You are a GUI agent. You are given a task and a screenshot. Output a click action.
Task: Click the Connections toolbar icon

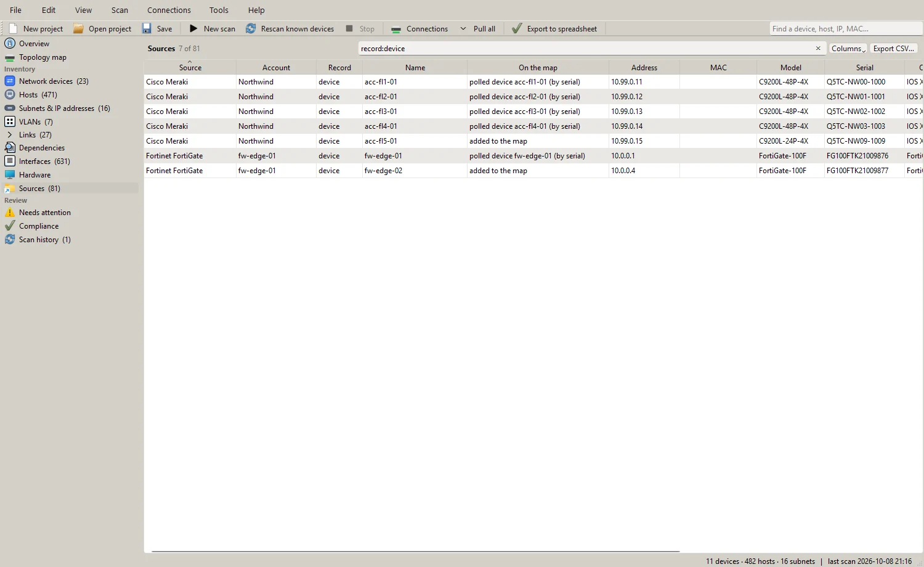[396, 29]
